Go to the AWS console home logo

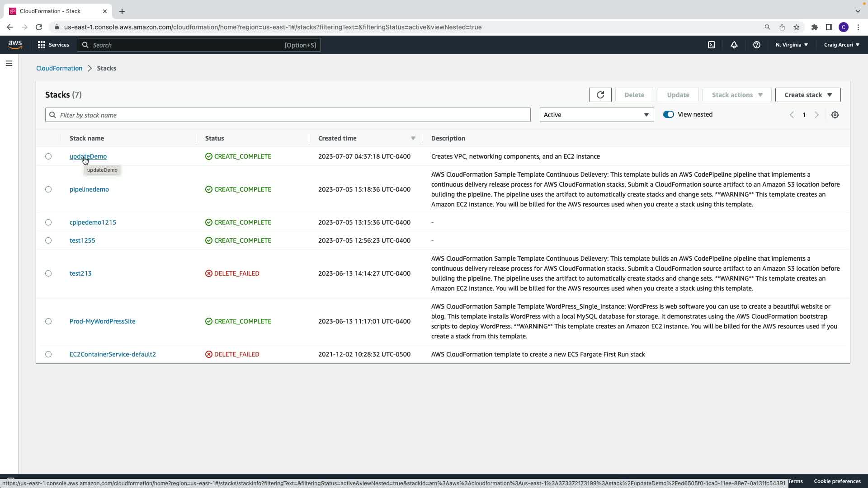coord(15,44)
